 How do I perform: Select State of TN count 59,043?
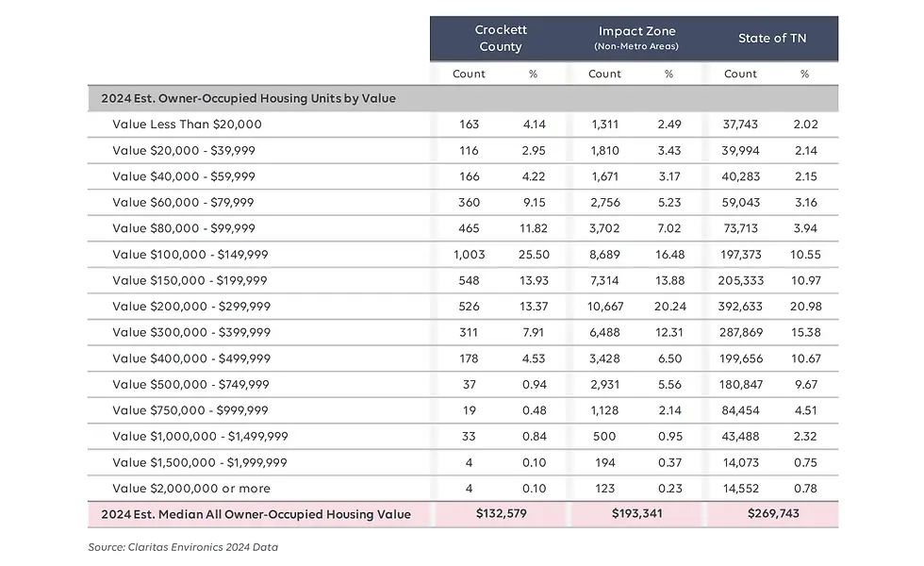(x=741, y=202)
